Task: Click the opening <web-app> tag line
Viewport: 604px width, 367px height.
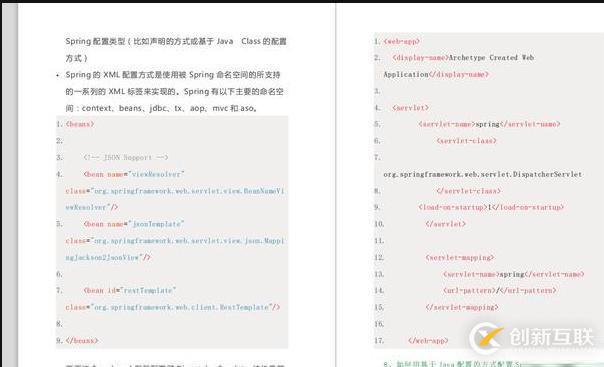Action: coord(401,41)
